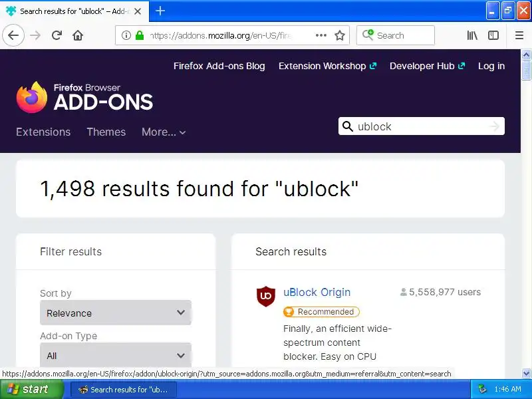This screenshot has width=532, height=399.
Task: Click the browser Search box
Action: 395,35
